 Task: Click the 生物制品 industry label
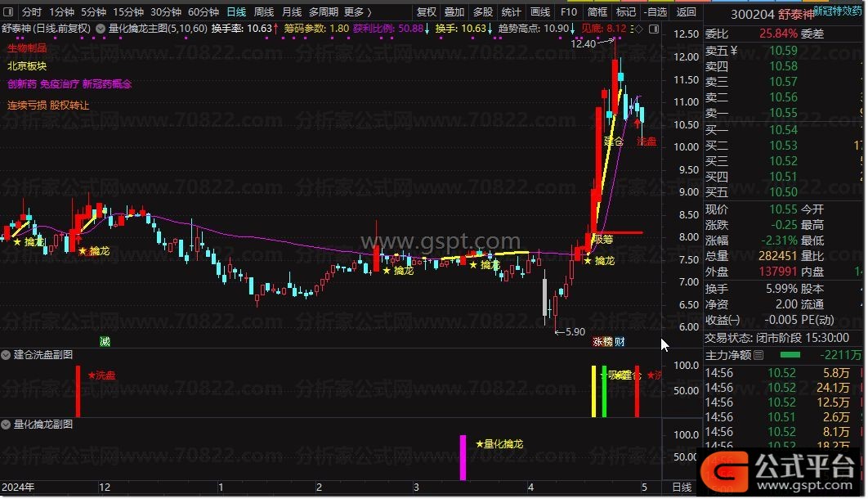coord(27,48)
